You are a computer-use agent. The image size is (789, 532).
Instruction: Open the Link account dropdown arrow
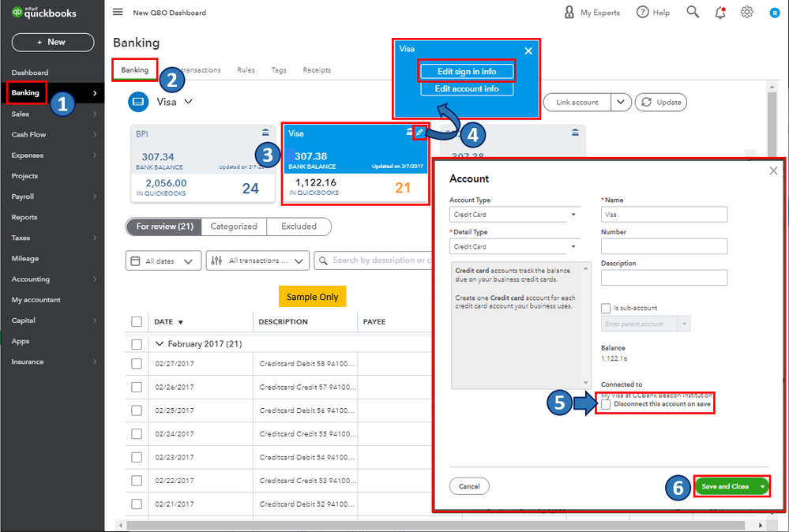coord(621,102)
